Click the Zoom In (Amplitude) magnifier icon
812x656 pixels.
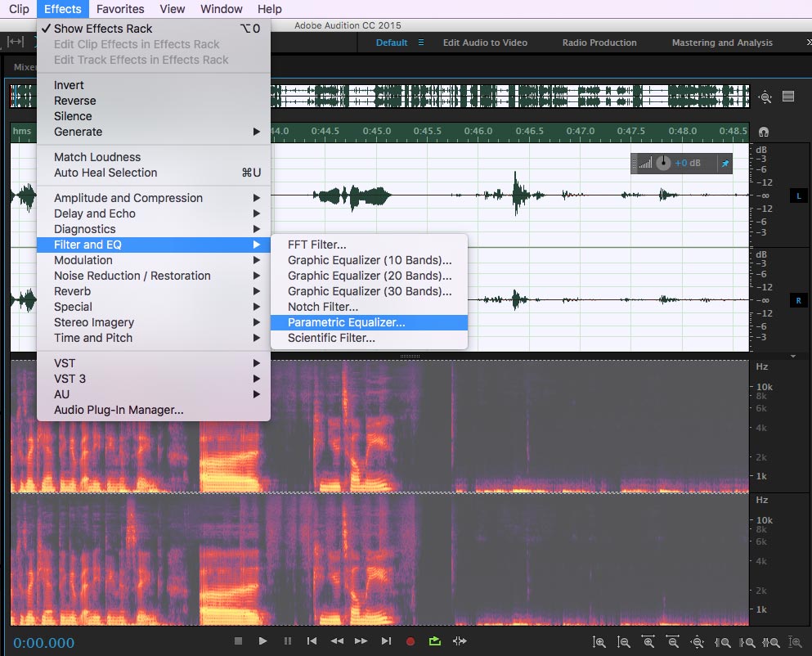coord(599,642)
